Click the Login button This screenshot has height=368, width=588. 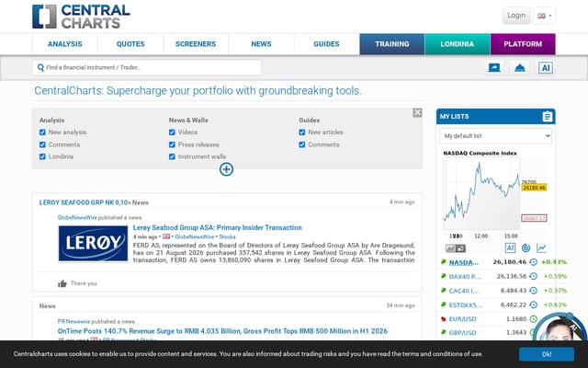(x=516, y=16)
